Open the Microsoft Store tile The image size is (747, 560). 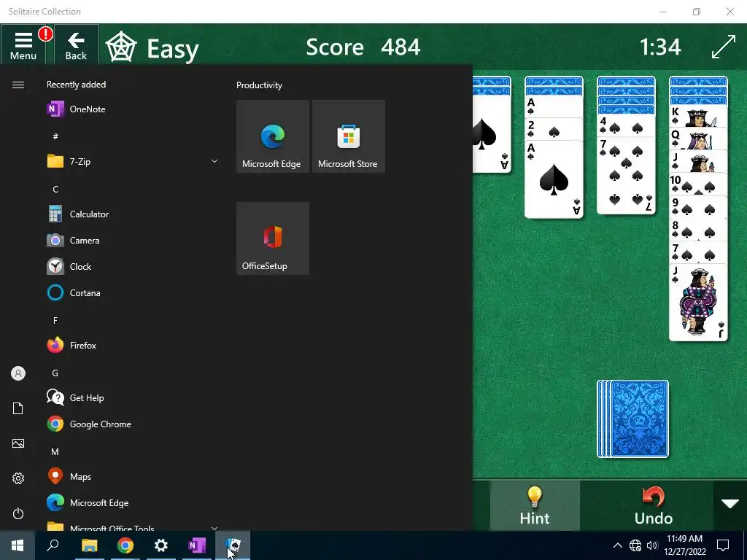[x=348, y=136]
